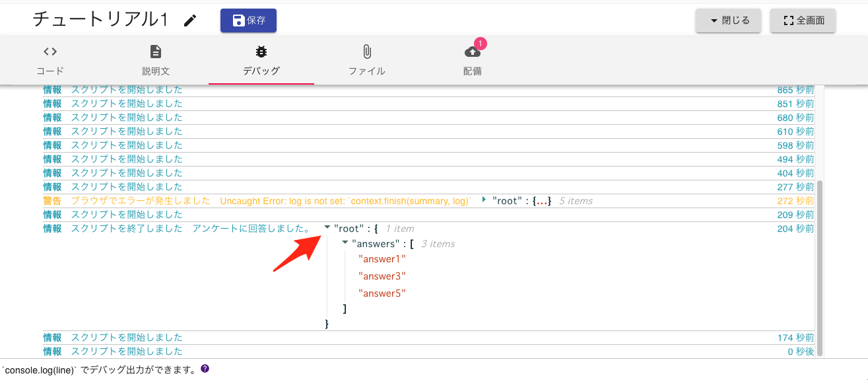Image resolution: width=868 pixels, height=380 pixels.
Task: Switch to the コード tab
Action: (x=50, y=61)
